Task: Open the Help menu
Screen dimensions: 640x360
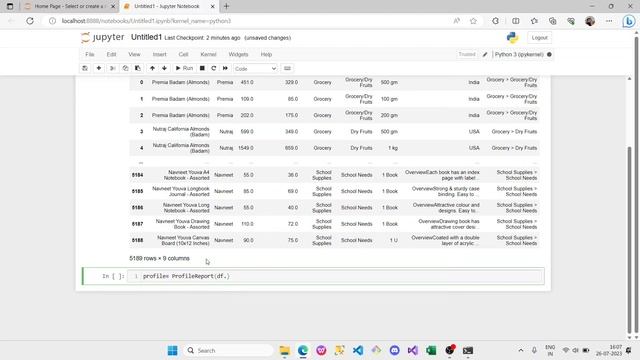Action: point(266,54)
